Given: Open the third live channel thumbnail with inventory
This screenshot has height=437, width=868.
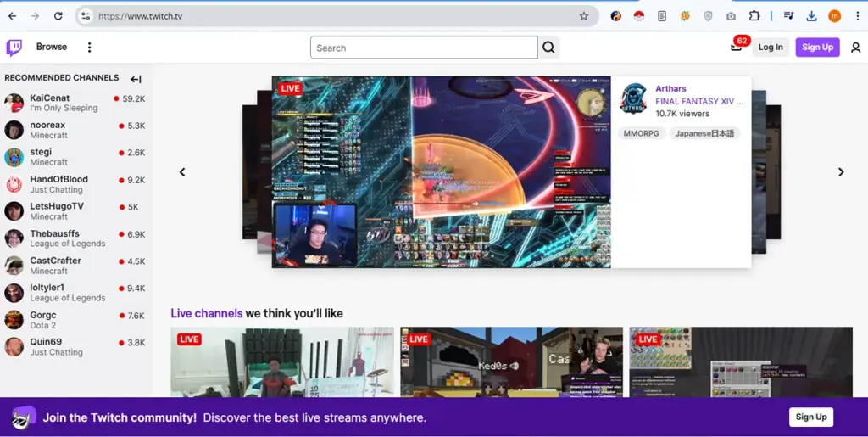Looking at the screenshot, I should (741, 361).
